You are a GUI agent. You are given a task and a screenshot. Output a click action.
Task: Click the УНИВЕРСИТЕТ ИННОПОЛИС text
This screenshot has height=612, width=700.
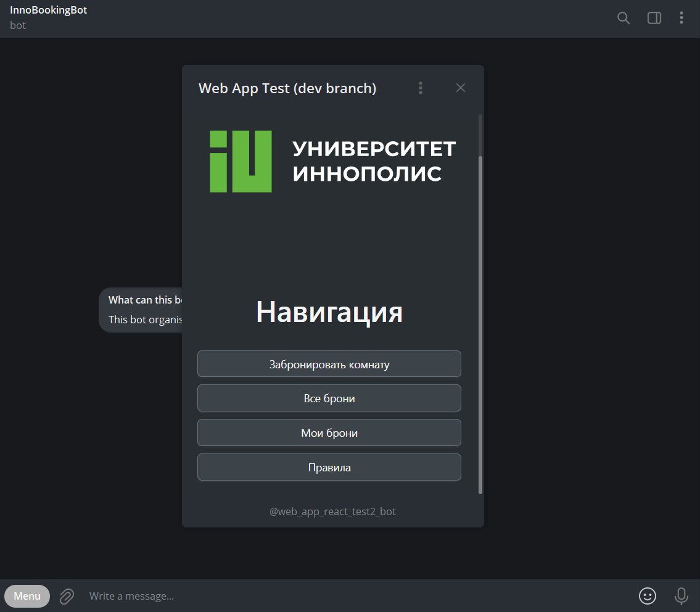pos(374,161)
